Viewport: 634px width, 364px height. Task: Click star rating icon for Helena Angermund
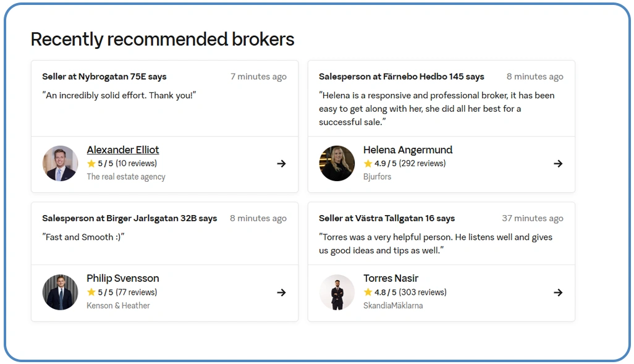pyautogui.click(x=368, y=164)
